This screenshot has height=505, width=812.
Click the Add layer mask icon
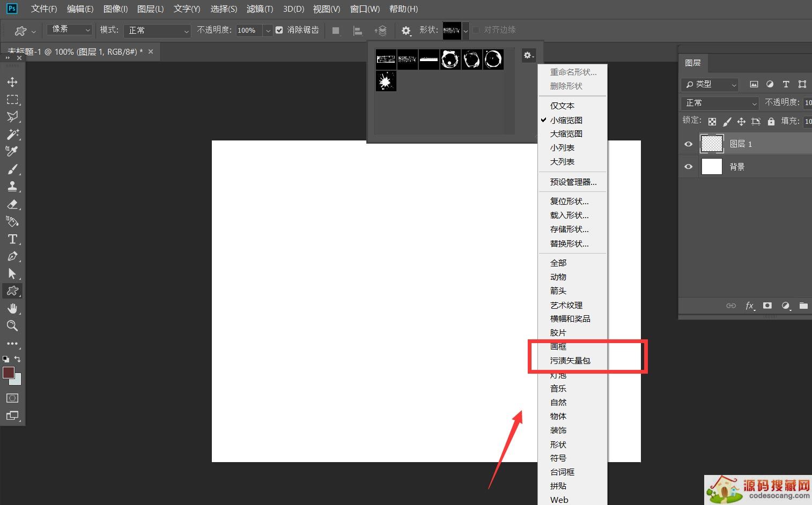pos(767,306)
